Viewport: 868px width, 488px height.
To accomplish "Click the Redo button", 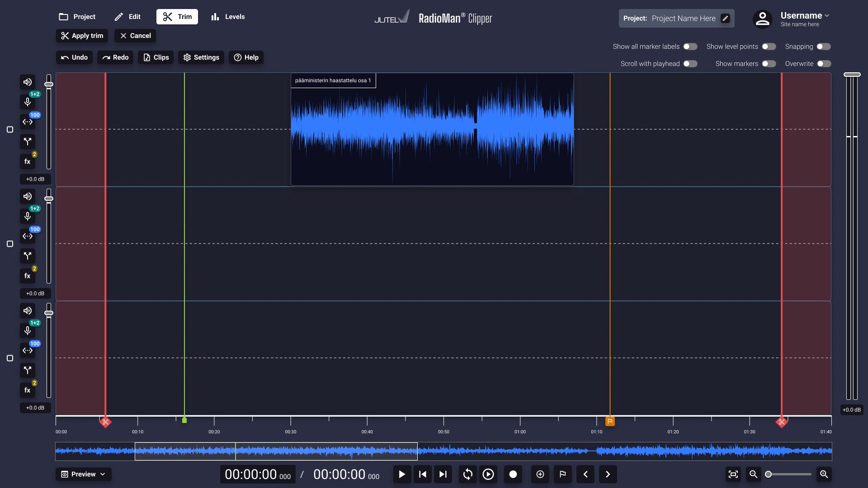I will tap(115, 57).
